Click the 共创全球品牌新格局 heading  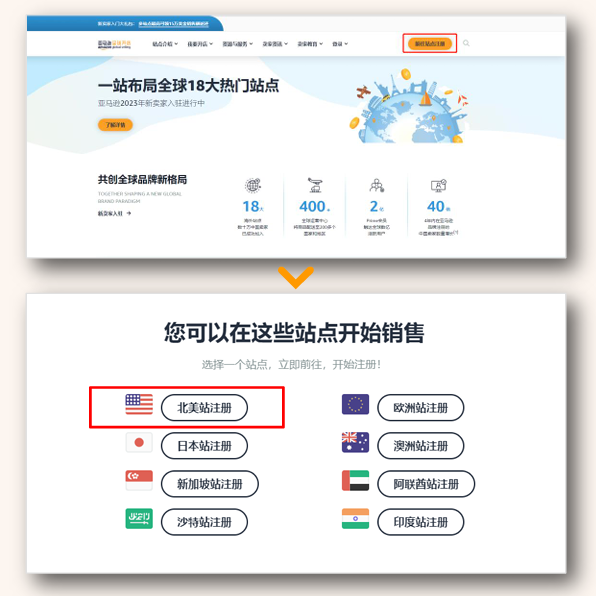click(x=142, y=179)
